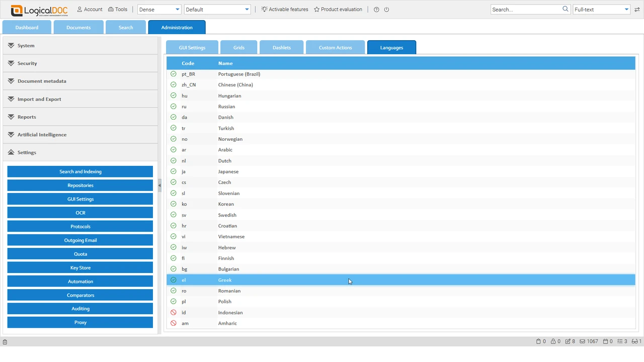Enable the Indonesian language via its status icon
This screenshot has height=362, width=644.
click(173, 312)
